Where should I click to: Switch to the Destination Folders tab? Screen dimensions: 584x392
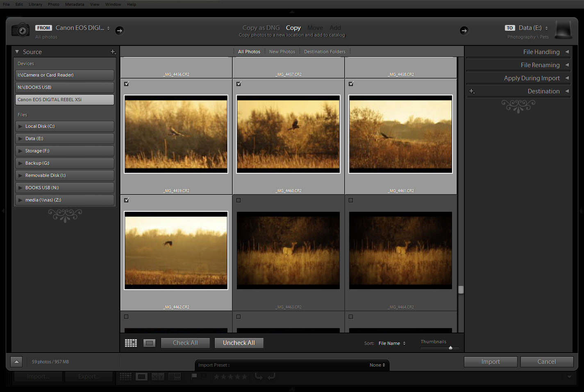(x=325, y=52)
